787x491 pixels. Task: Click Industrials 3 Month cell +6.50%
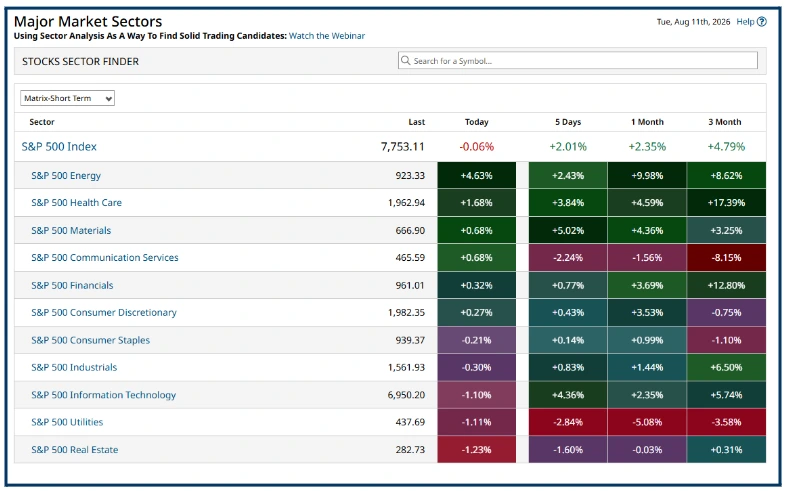(x=726, y=367)
